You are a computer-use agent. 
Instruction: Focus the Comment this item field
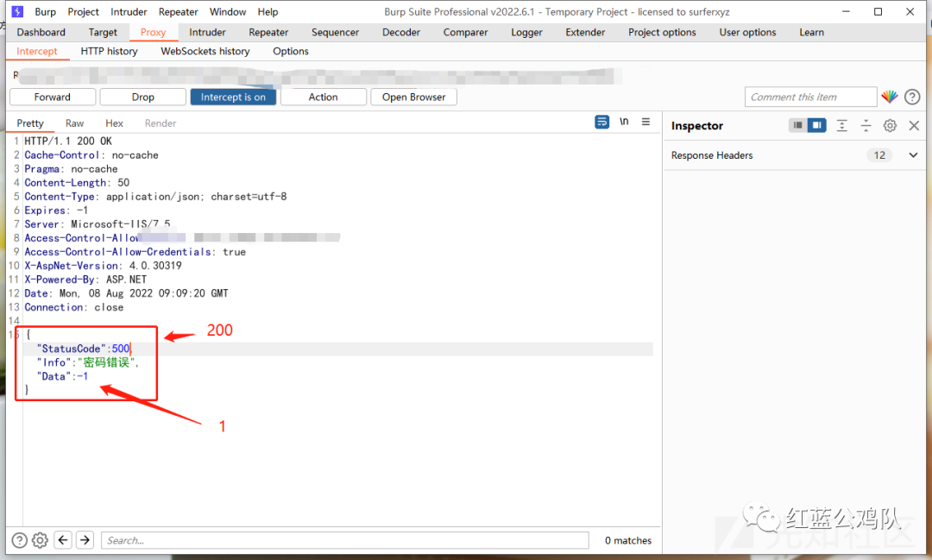(810, 97)
